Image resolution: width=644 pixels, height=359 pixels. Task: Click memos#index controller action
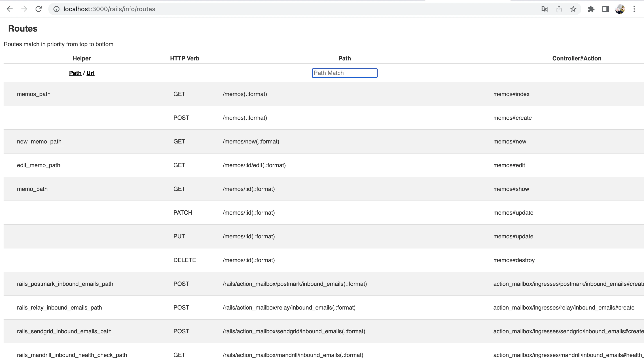[x=511, y=94]
